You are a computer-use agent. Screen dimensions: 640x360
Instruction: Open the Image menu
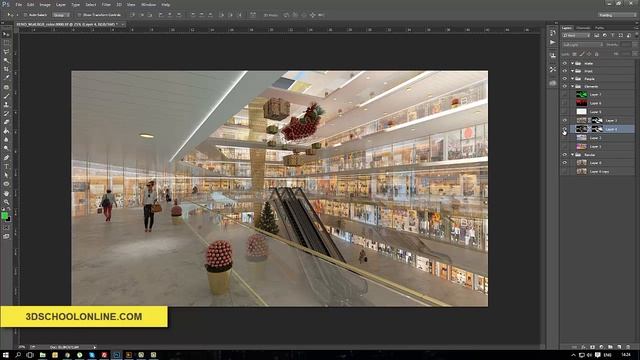tap(45, 4)
